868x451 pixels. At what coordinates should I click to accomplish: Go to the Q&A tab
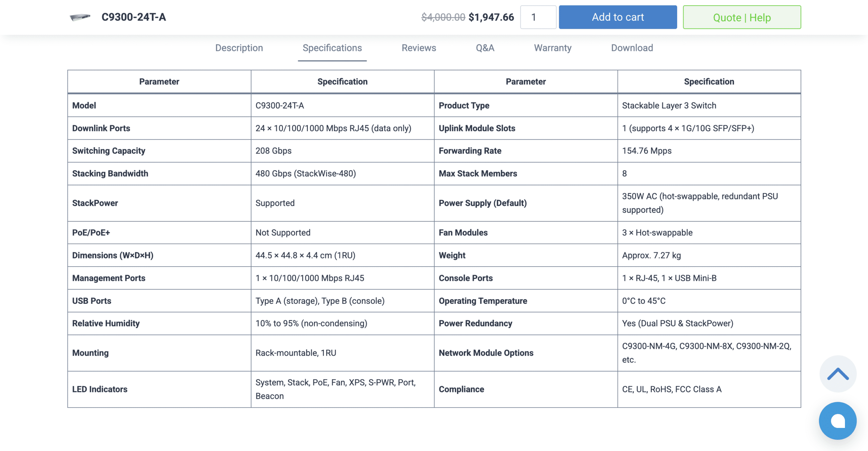coord(485,48)
